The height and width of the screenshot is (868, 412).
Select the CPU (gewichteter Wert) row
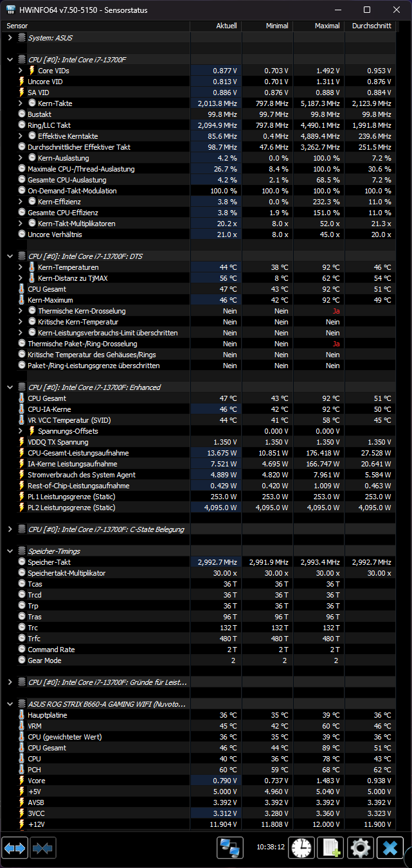point(199,737)
